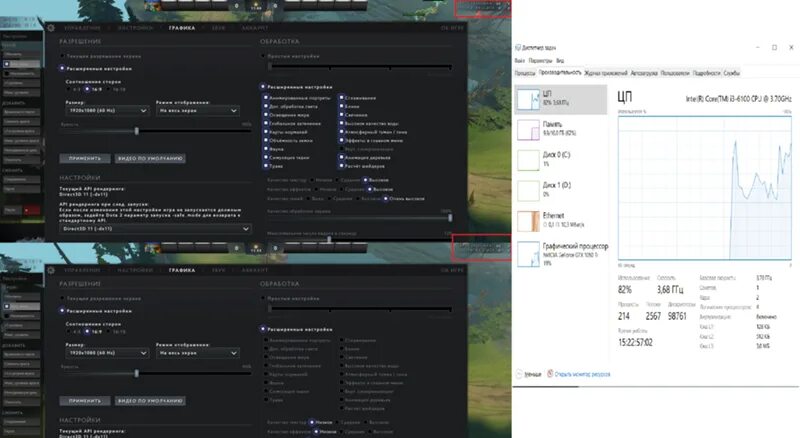Open Графика tab in lower Dota panel

click(x=182, y=270)
